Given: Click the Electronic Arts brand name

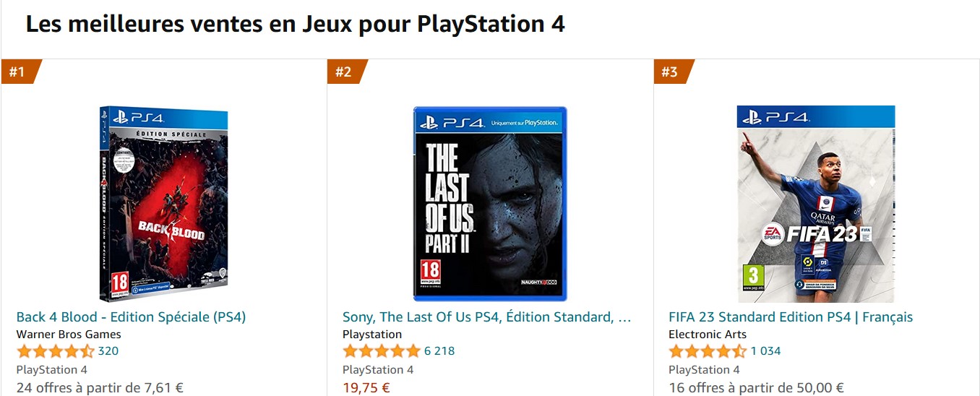Looking at the screenshot, I should 708,335.
